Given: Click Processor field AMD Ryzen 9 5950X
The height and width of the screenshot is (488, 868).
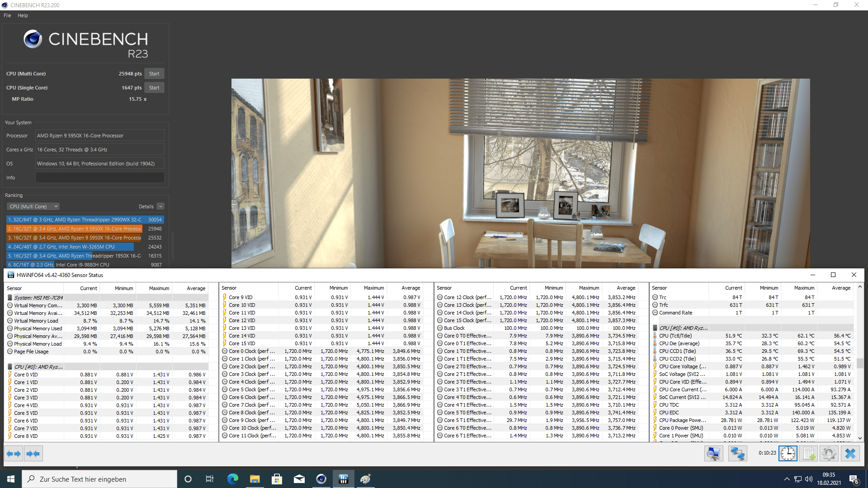Looking at the screenshot, I should tap(100, 136).
